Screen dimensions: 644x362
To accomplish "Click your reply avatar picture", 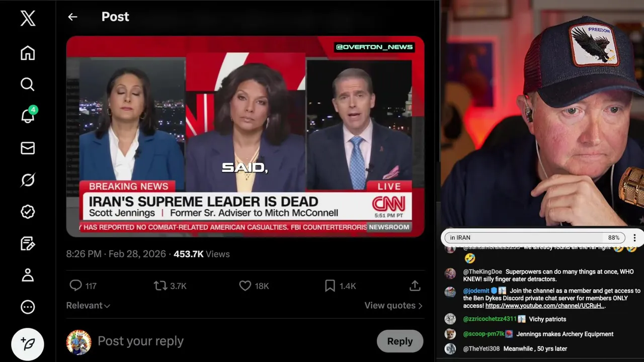I will coord(79,342).
